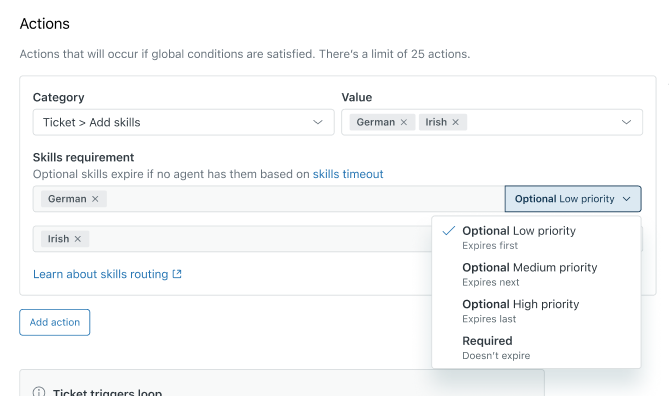The height and width of the screenshot is (396, 669).
Task: Click the Category label
Action: [58, 97]
